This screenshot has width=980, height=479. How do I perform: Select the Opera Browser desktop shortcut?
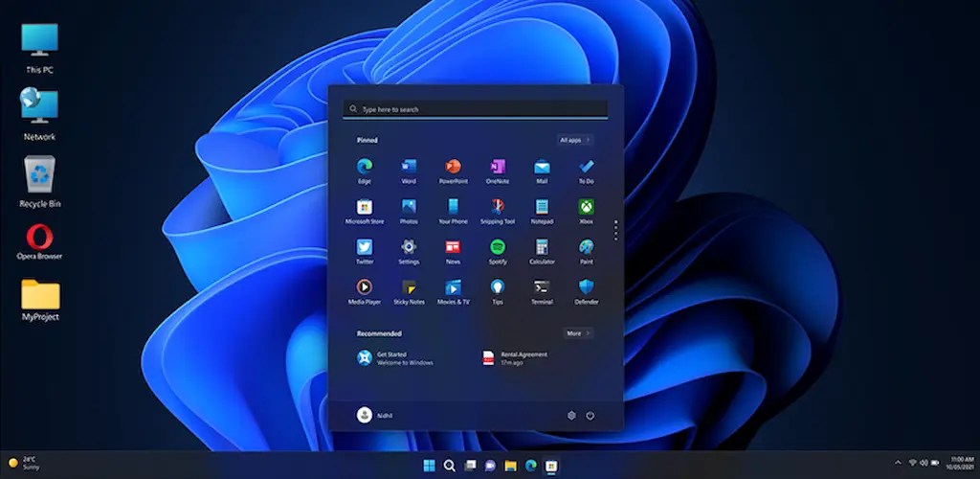click(x=39, y=242)
